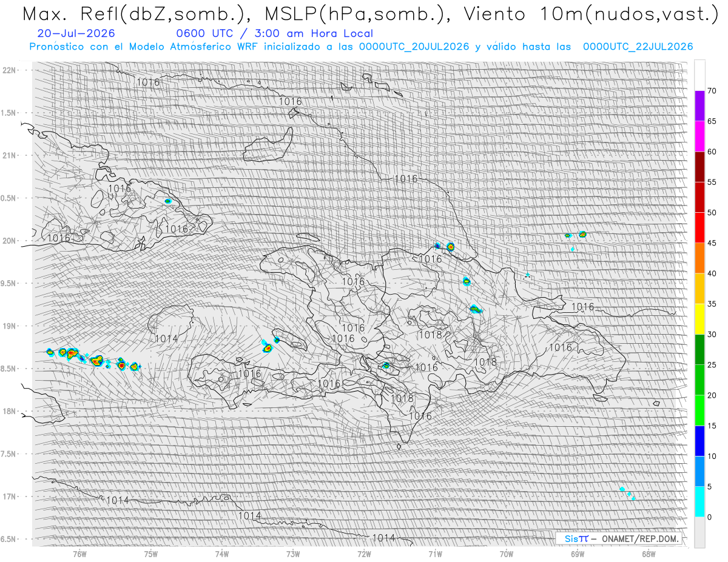Select the dark red 55-60 dBZ segment
Image resolution: width=728 pixels, height=562 pixels.
pos(699,167)
